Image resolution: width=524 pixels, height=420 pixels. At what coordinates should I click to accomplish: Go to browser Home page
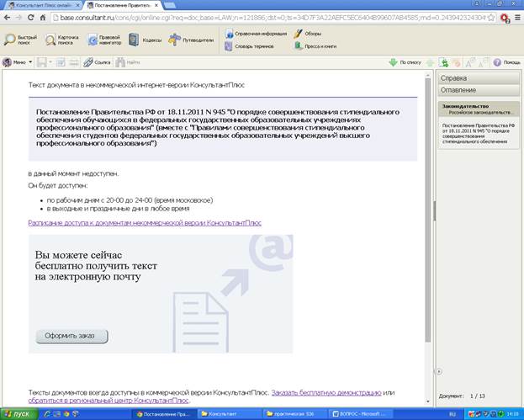point(42,18)
